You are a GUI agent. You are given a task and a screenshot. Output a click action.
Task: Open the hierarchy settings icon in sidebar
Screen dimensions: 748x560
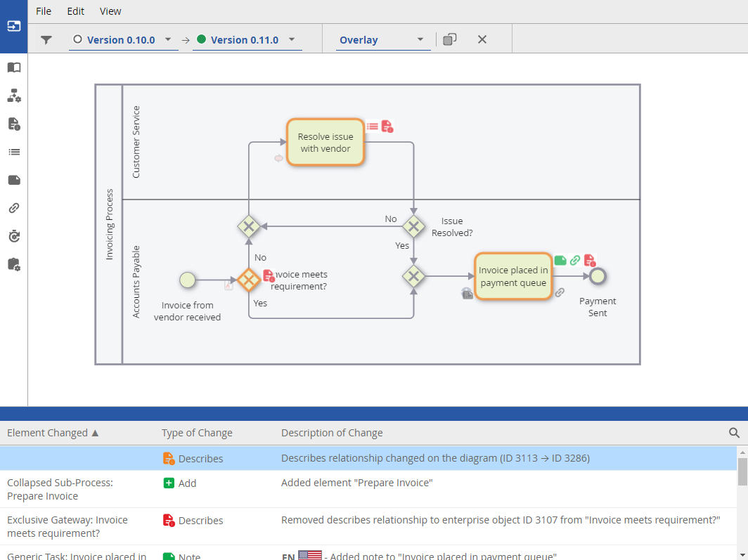click(x=14, y=96)
